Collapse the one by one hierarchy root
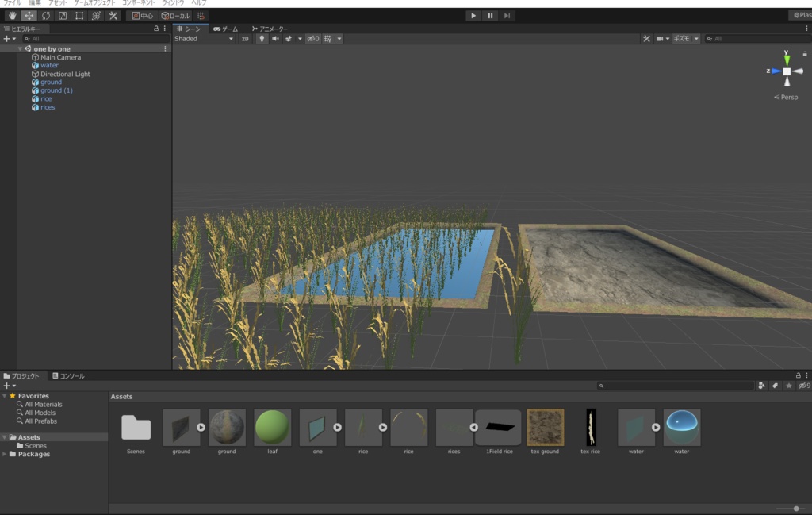The width and height of the screenshot is (812, 515). [19, 48]
